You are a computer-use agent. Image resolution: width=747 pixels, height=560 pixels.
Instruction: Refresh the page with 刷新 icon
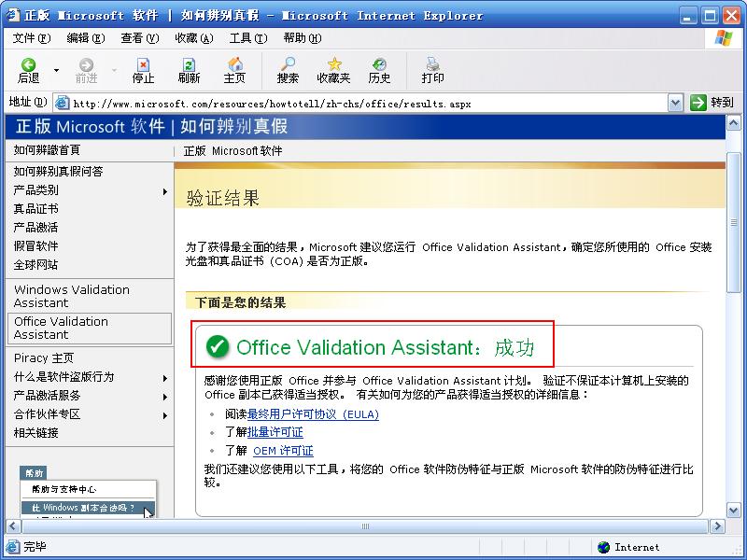point(189,71)
